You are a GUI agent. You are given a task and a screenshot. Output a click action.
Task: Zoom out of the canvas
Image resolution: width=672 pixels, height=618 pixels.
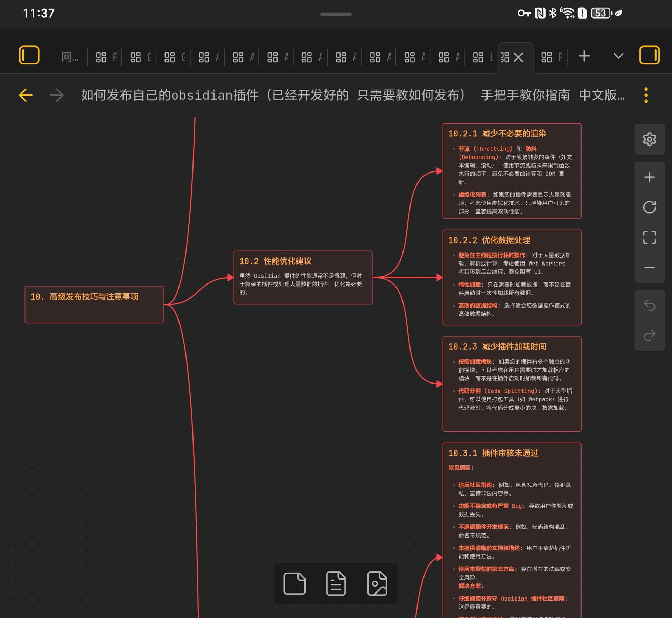[x=649, y=267]
